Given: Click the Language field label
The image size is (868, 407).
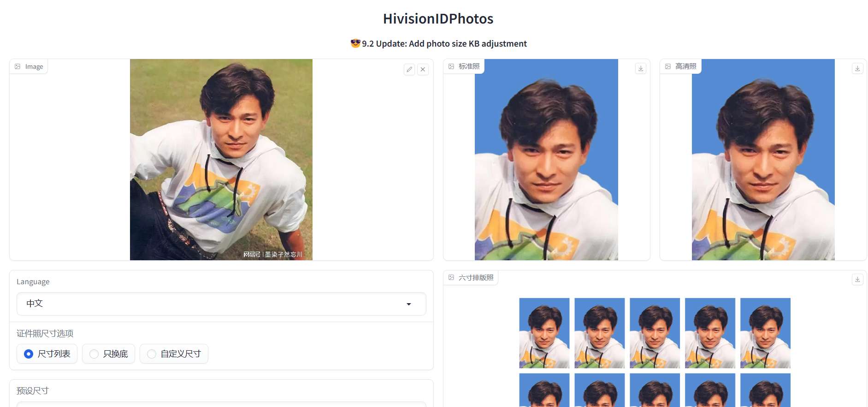Looking at the screenshot, I should coord(33,282).
